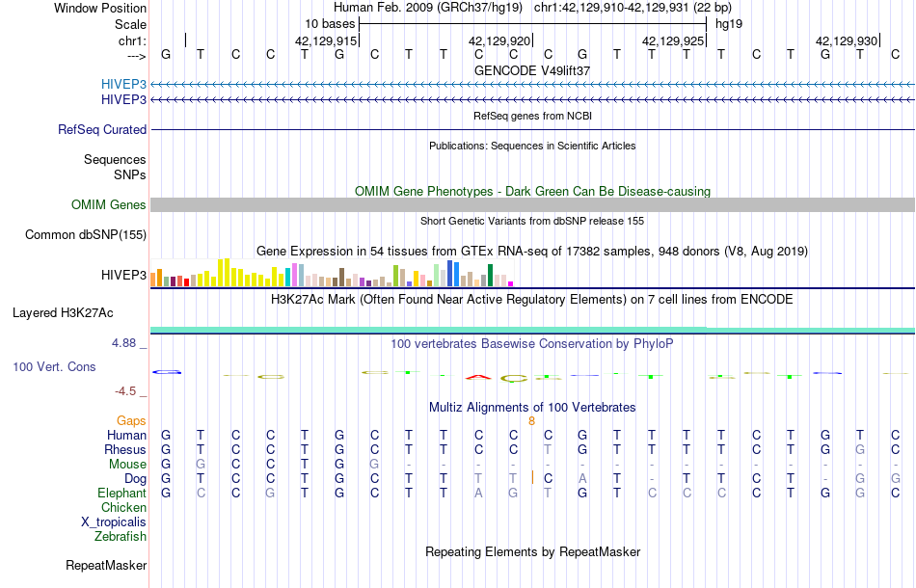Click the OMIM Gene Phenotypes track title

(532, 192)
